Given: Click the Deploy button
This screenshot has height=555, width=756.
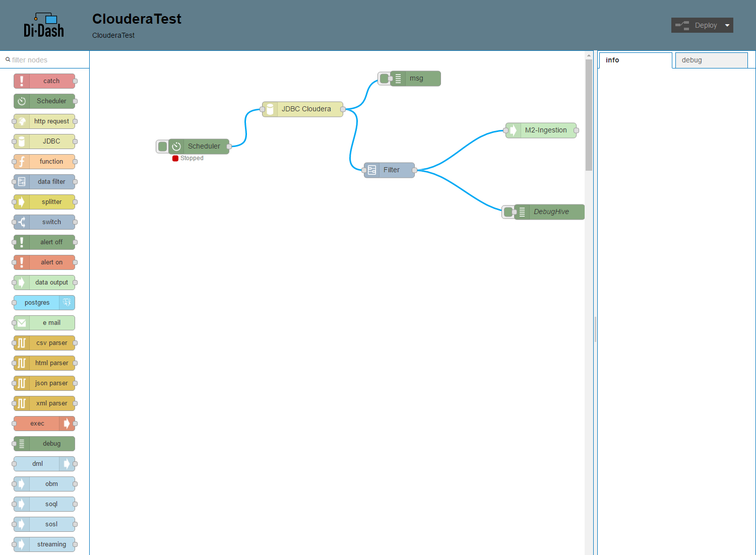Looking at the screenshot, I should click(x=697, y=25).
